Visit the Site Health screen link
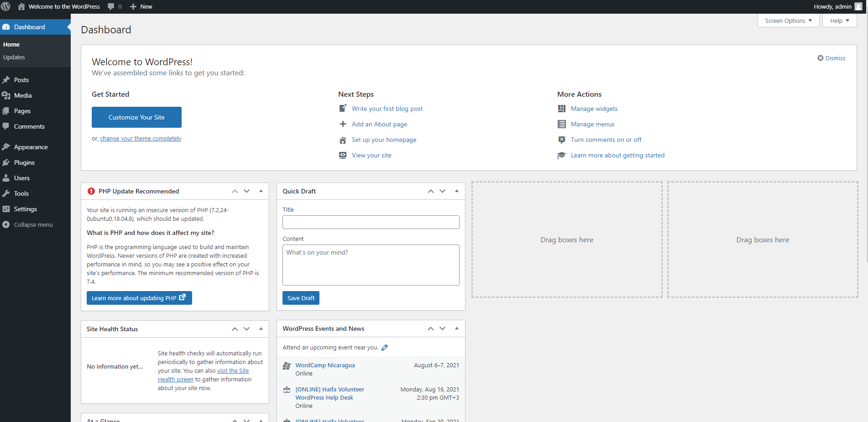 click(x=204, y=375)
